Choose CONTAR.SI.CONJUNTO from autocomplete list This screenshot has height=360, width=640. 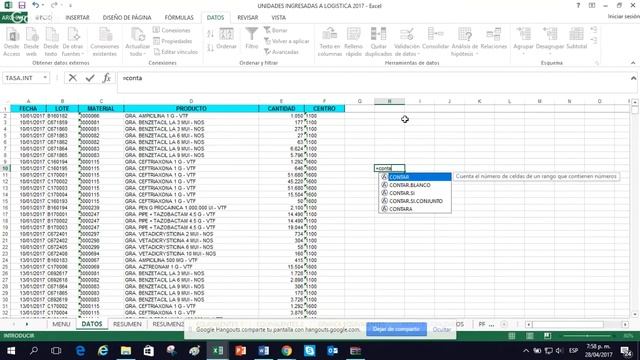(x=415, y=201)
